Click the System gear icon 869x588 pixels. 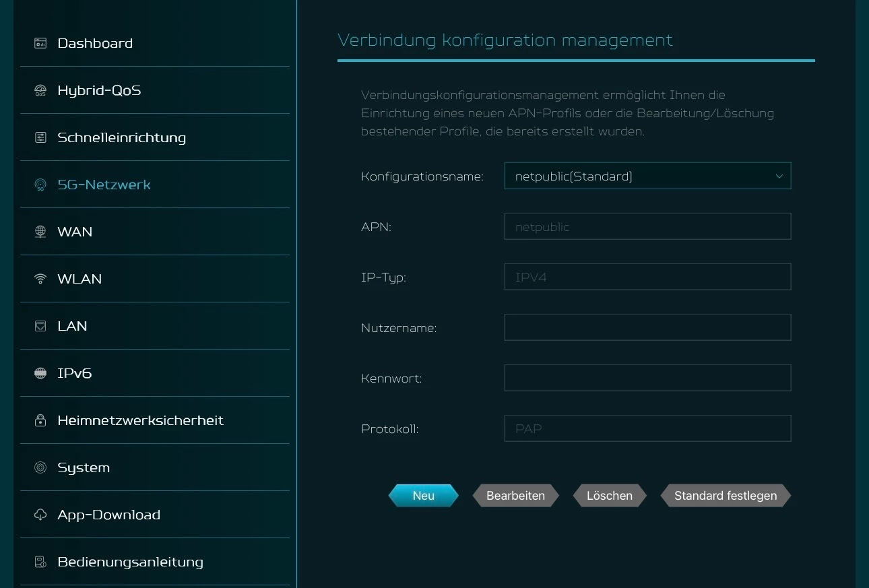[40, 467]
